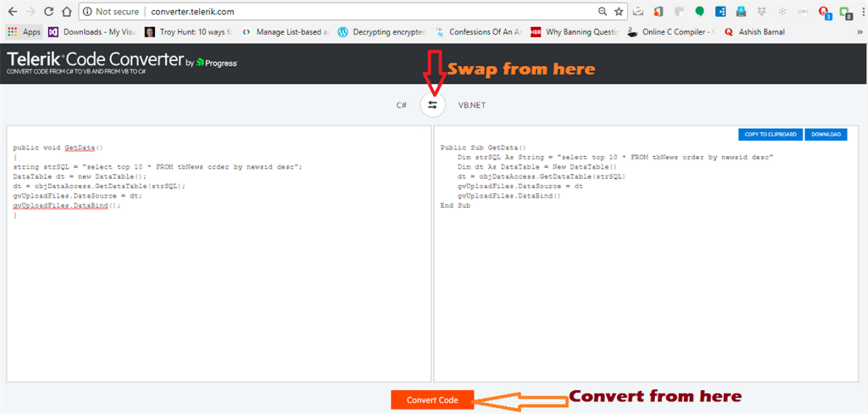The image size is (868, 414).
Task: Click the 'string strSQL' line in C# code
Action: pos(157,167)
